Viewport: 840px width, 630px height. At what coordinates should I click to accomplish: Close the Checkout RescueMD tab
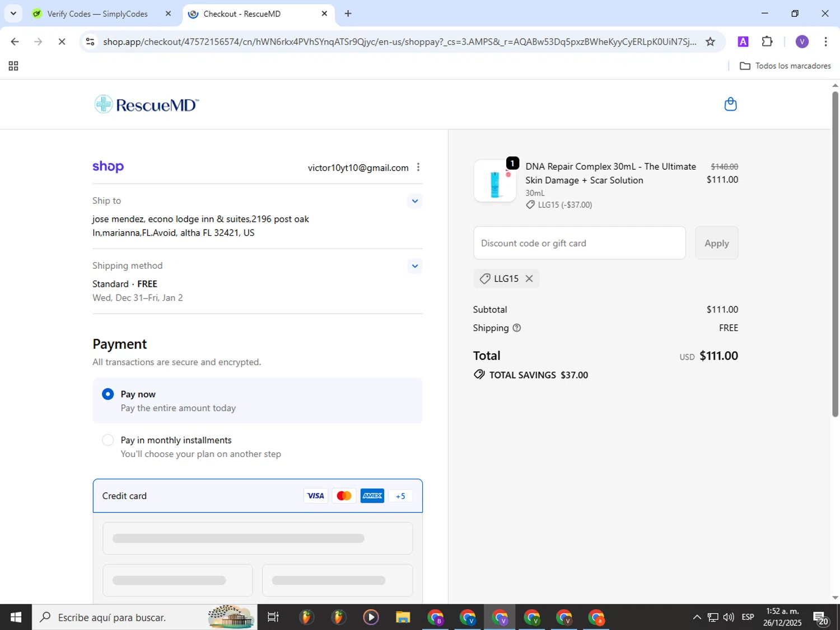pos(324,13)
